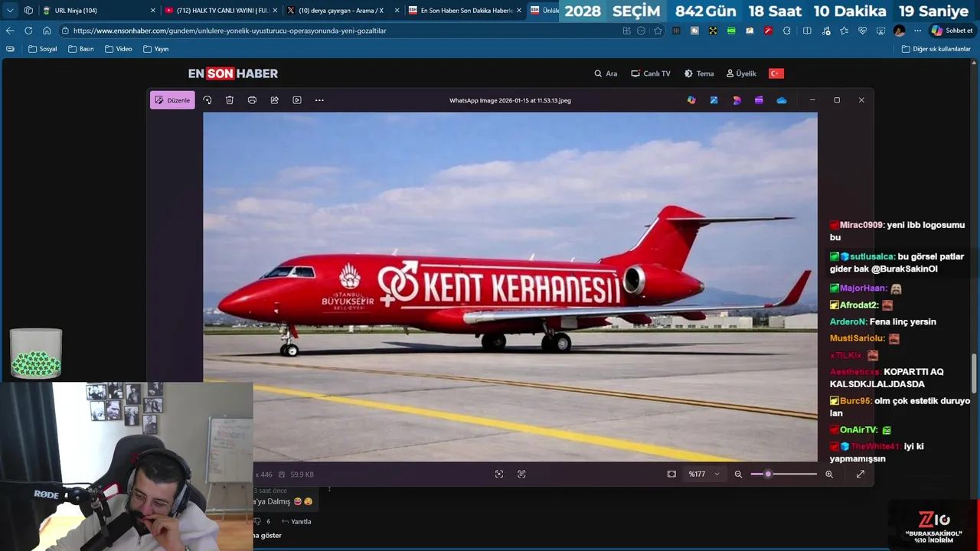Image resolution: width=980 pixels, height=551 pixels.
Task: Click the En Son Haber site logo
Action: 234,73
